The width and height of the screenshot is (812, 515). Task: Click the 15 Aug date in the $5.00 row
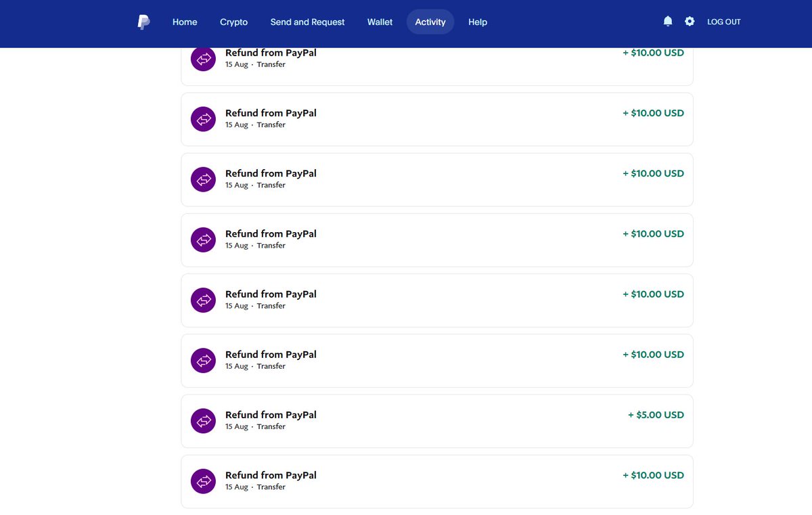(x=237, y=427)
